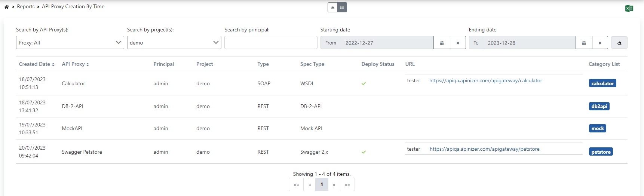Go to page 1 in pagination
Image resolution: width=644 pixels, height=196 pixels.
coord(322,184)
